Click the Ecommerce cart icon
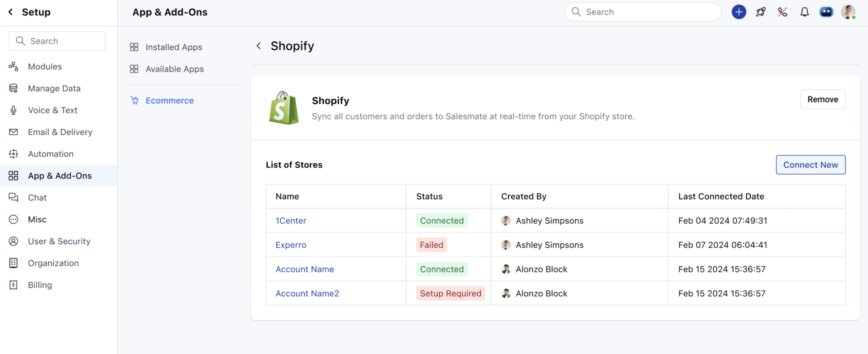Screen dimensions: 868x354 pos(134,100)
